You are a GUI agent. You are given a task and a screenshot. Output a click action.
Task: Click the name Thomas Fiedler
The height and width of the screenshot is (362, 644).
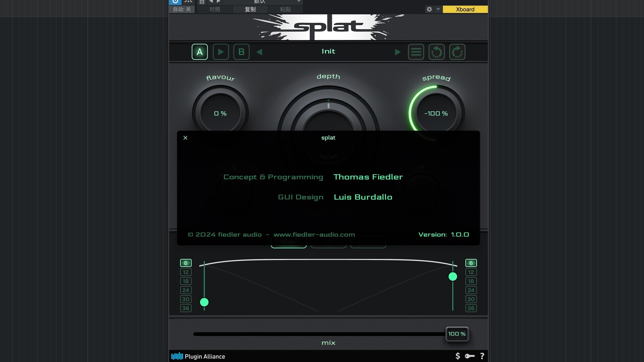point(368,177)
